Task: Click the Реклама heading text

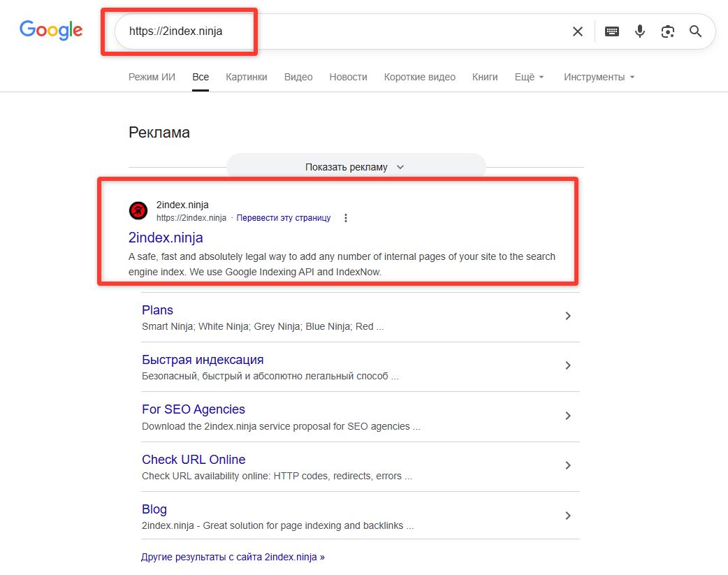Action: (159, 132)
